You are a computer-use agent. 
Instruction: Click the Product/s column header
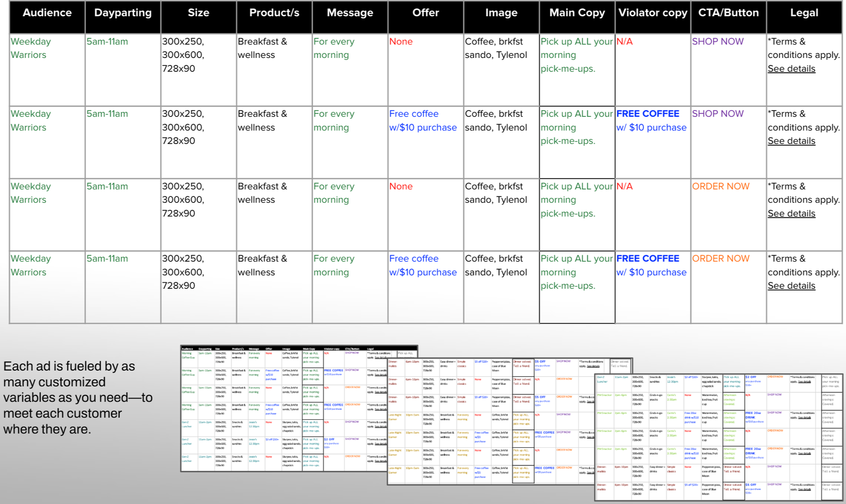click(274, 13)
